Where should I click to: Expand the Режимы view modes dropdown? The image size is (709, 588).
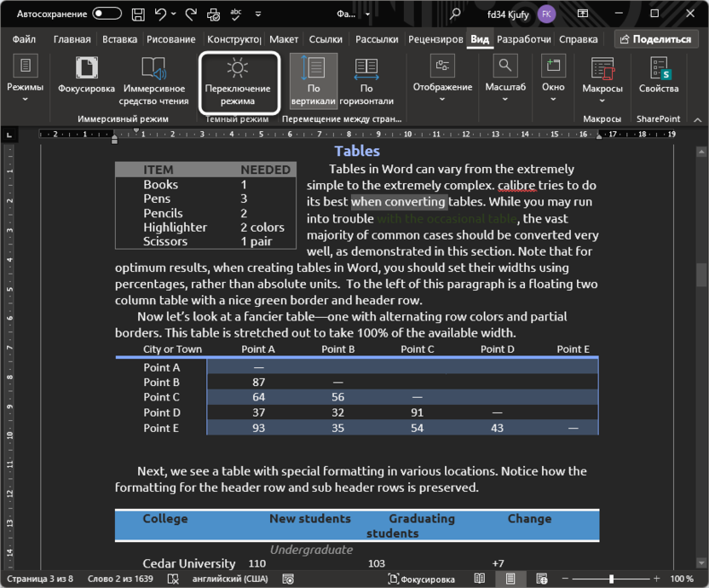[26, 78]
